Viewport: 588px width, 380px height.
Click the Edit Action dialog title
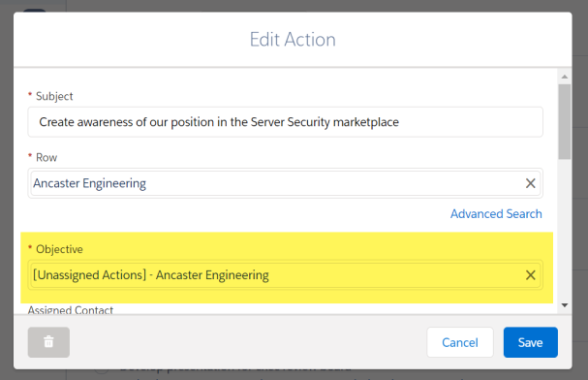(x=293, y=40)
